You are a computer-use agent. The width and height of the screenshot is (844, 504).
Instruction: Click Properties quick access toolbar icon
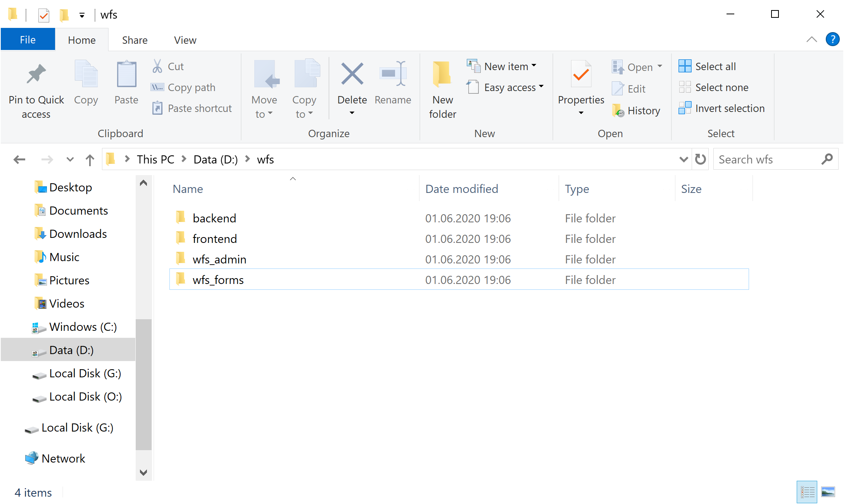[44, 15]
